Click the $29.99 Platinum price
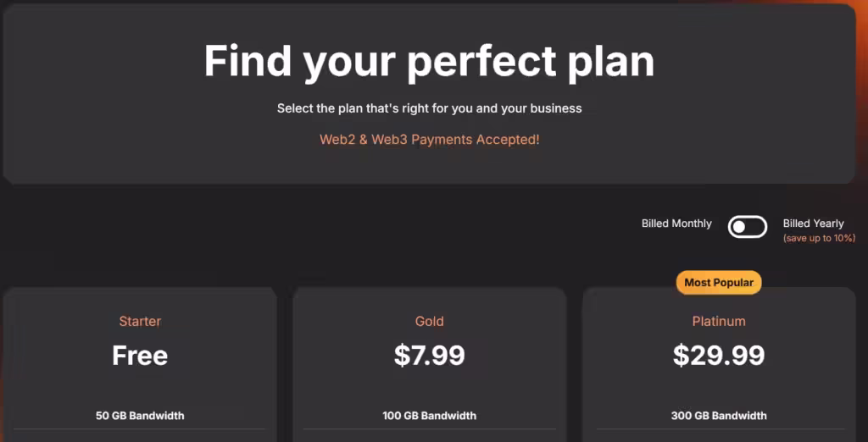The width and height of the screenshot is (868, 442). (x=719, y=356)
